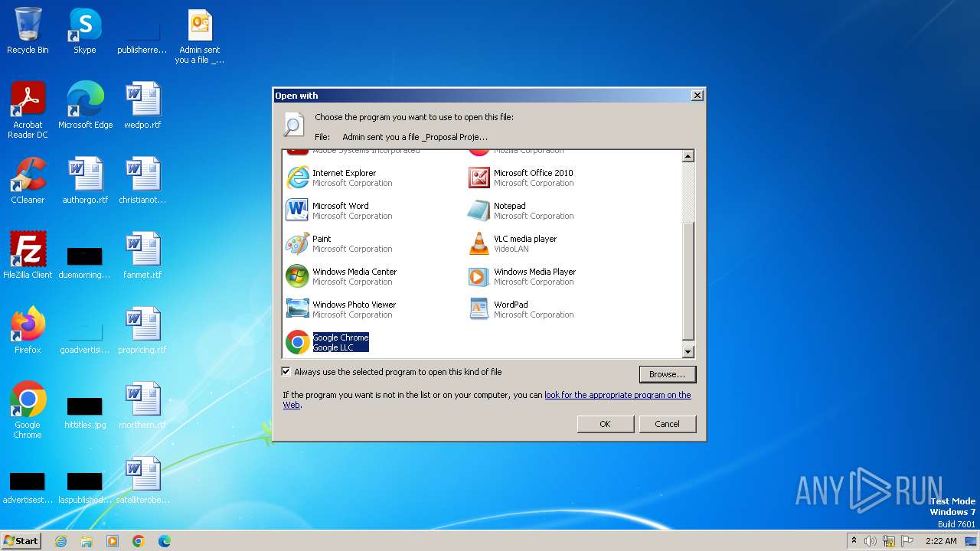980x551 pixels.
Task: Open the Start menu
Action: click(x=21, y=541)
